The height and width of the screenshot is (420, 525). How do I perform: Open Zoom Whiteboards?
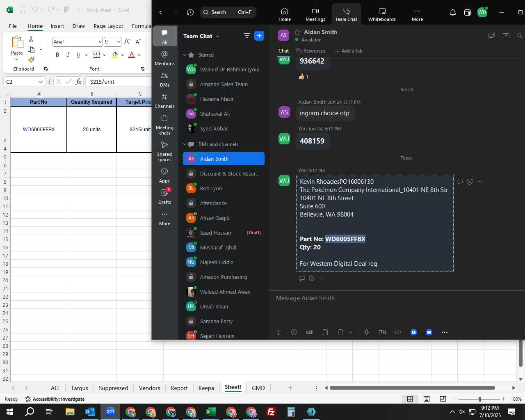click(x=382, y=14)
